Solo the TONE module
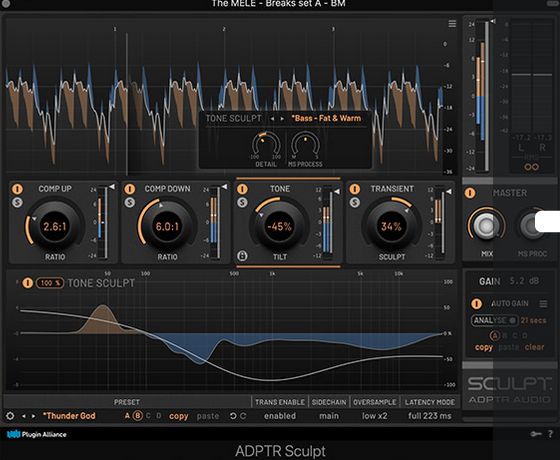The image size is (560, 460). click(x=242, y=202)
